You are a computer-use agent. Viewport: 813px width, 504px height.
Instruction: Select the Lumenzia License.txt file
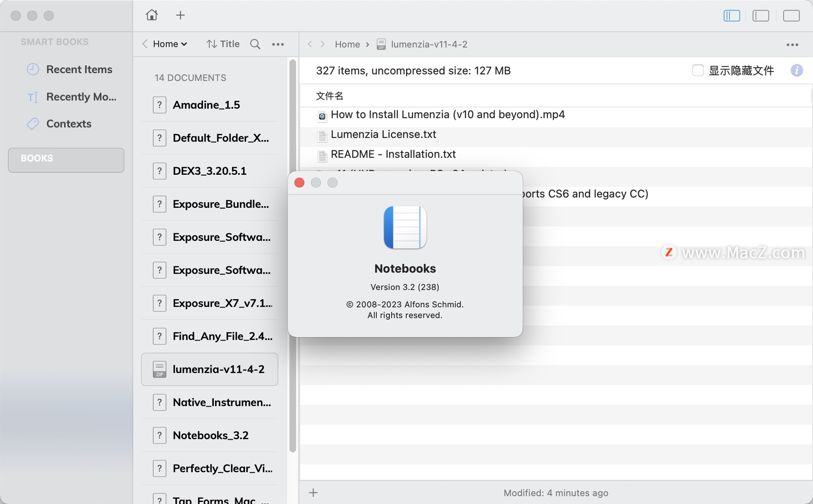tap(383, 135)
